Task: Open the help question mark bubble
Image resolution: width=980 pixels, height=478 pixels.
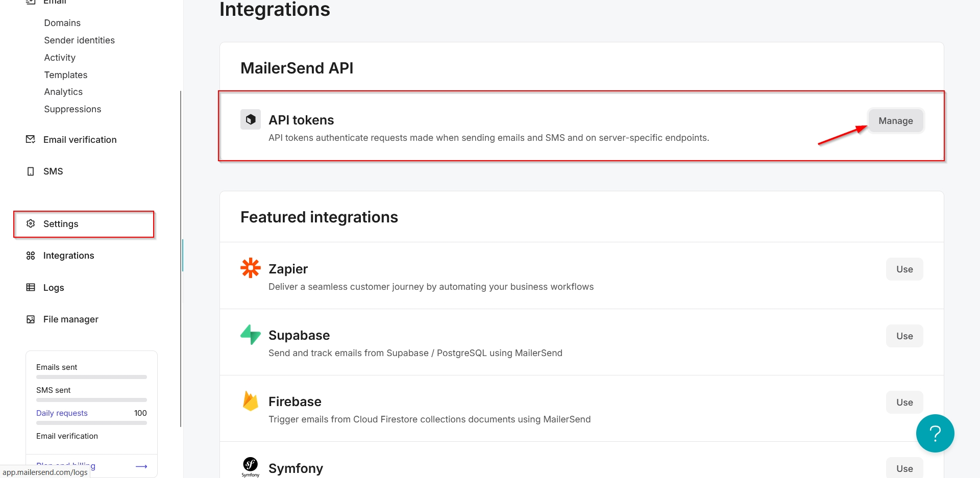Action: (935, 433)
